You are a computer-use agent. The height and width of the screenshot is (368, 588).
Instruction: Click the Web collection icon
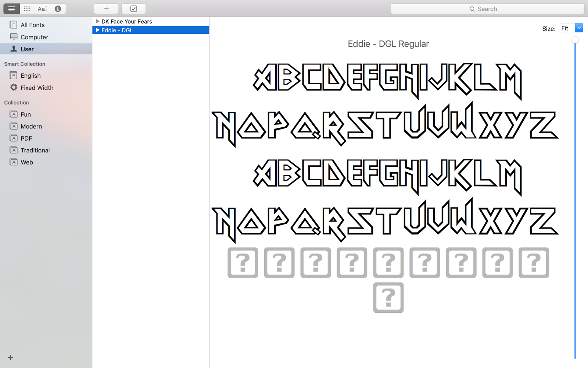(x=14, y=162)
